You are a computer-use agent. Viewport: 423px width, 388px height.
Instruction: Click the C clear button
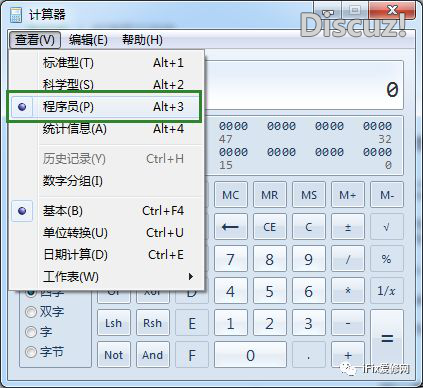(x=309, y=227)
